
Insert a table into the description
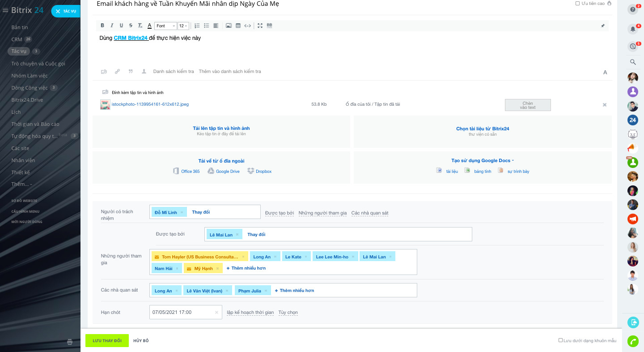238,26
